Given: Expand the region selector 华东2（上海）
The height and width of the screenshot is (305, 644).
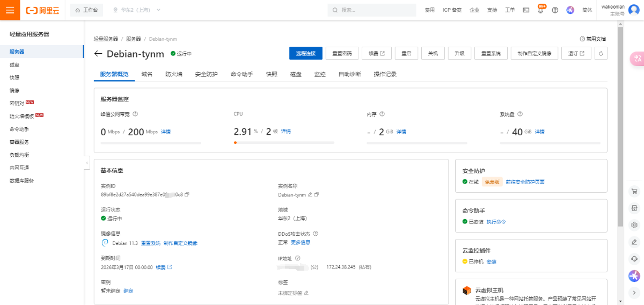Looking at the screenshot, I should point(137,10).
